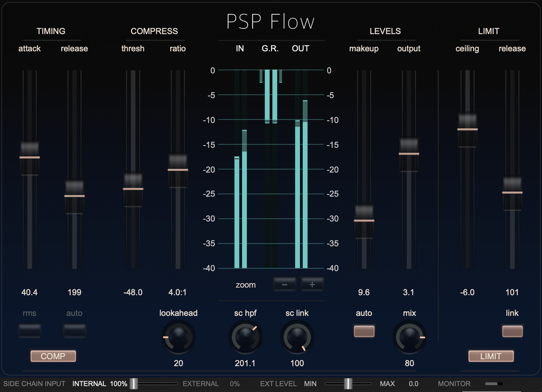Turn the sc hpf knob

245,337
